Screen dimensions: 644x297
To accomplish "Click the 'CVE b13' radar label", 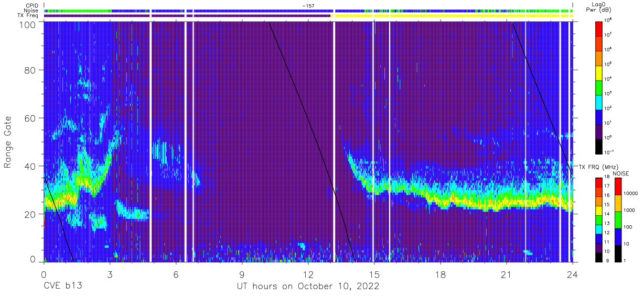I will 63,286.
